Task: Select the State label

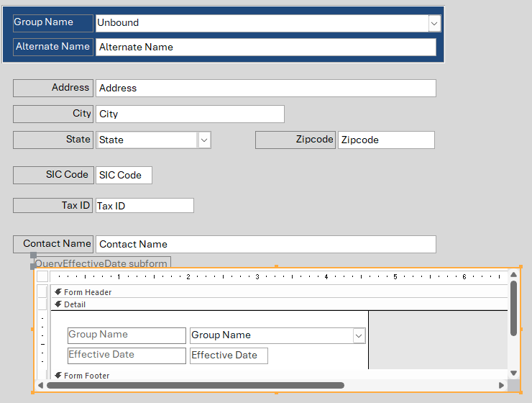Action: [x=53, y=140]
